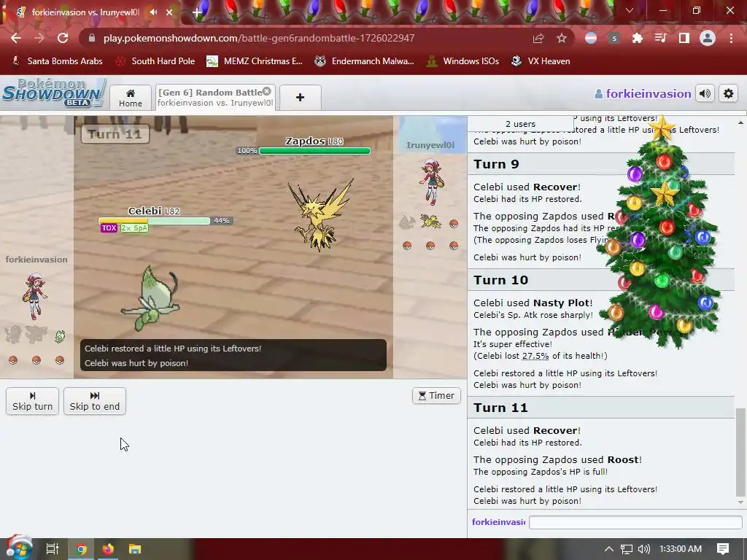
Task: Click the address bar URL
Action: tap(259, 38)
